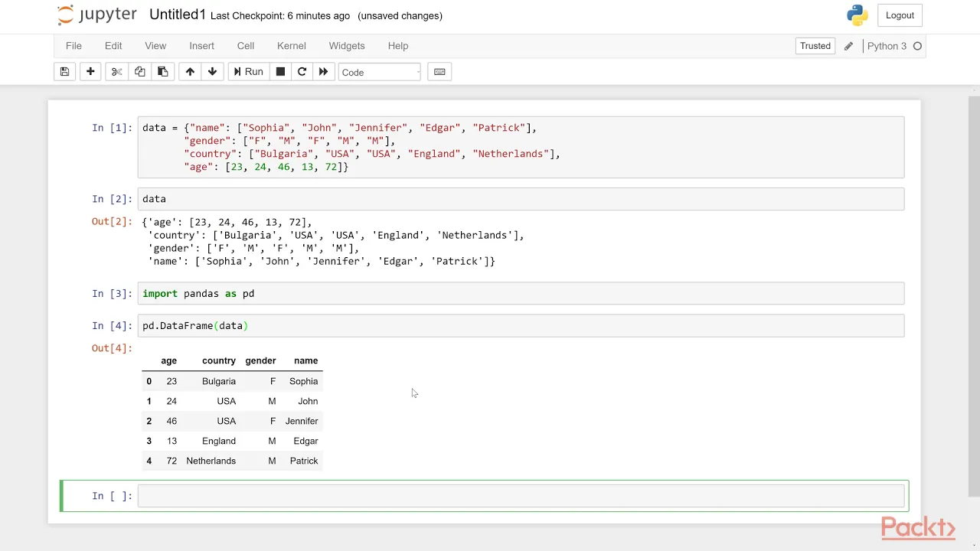
Task: Click the In [2] data cell
Action: point(521,198)
